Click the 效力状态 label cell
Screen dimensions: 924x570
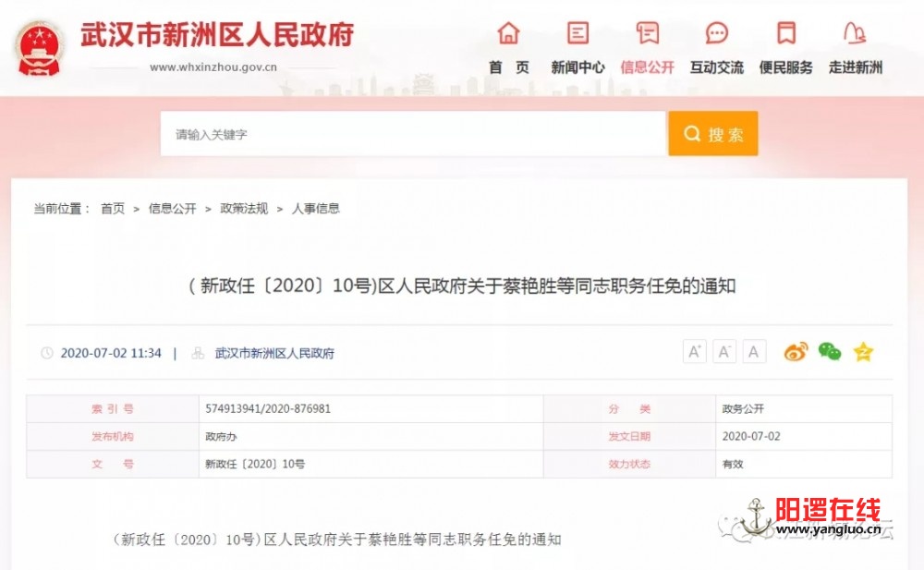[x=629, y=464]
